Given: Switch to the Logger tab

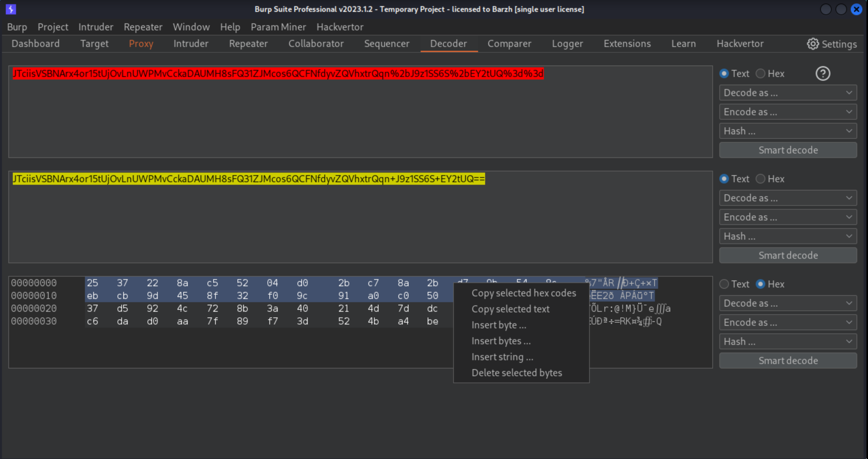Looking at the screenshot, I should click(x=567, y=44).
